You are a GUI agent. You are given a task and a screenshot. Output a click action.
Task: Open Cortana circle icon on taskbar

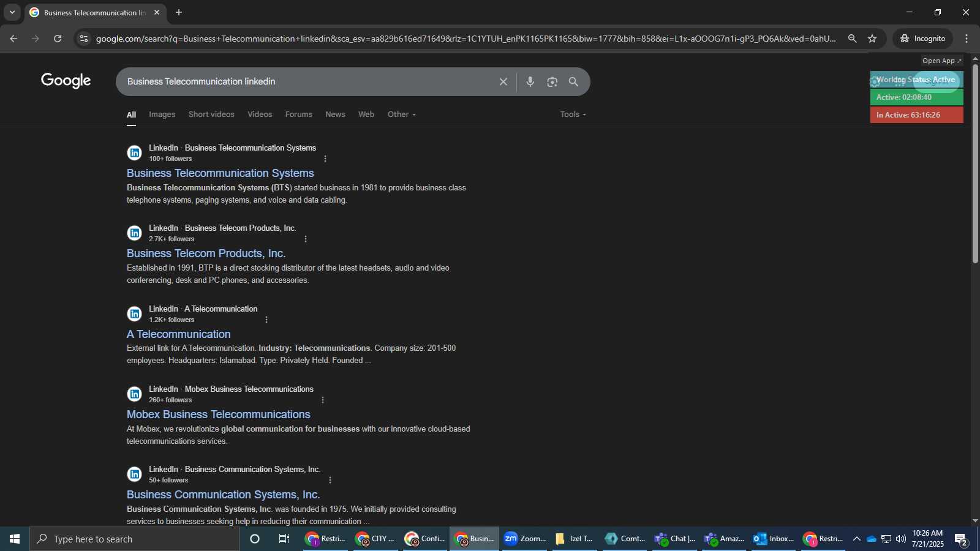click(255, 539)
